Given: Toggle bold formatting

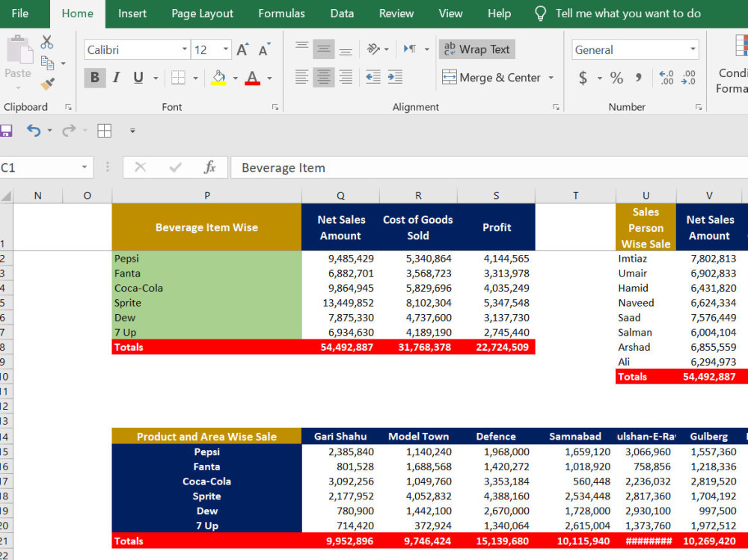Looking at the screenshot, I should (x=95, y=78).
